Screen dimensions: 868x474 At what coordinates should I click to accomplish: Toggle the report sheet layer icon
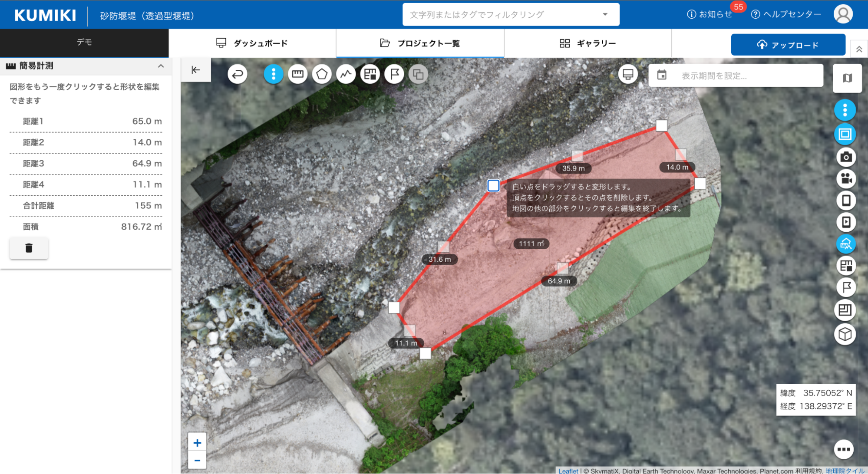[x=845, y=310]
